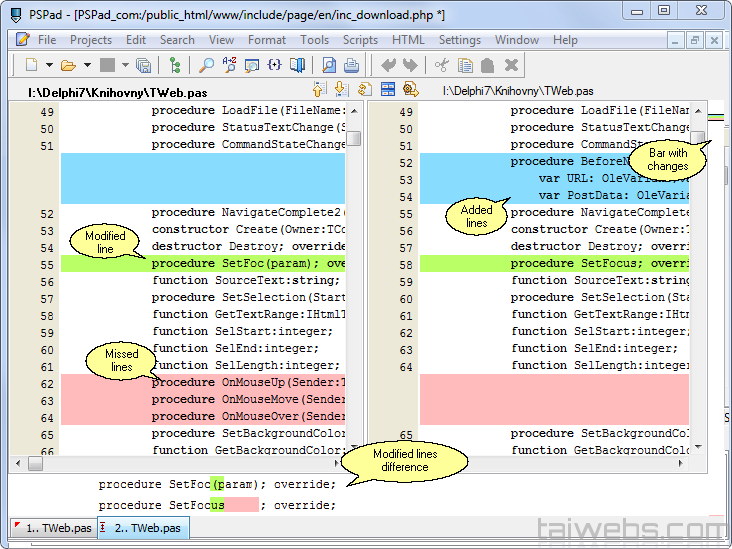The height and width of the screenshot is (549, 732).
Task: Expand the Open file dropdown arrow
Action: tap(86, 66)
